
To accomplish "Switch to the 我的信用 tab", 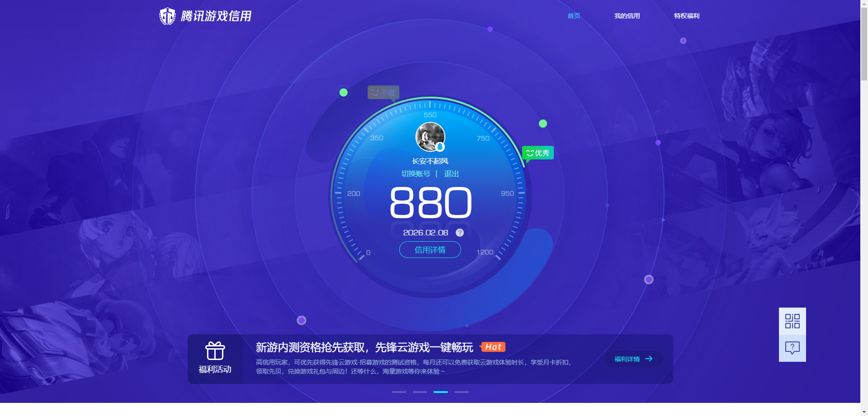I will (627, 16).
